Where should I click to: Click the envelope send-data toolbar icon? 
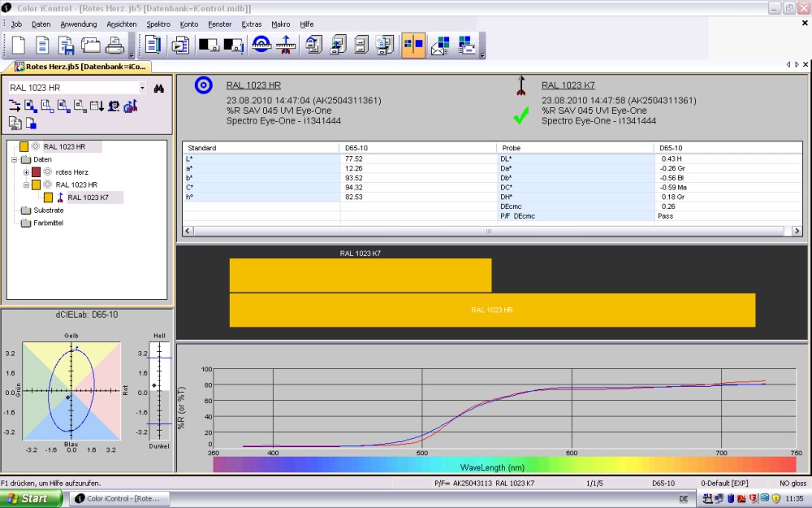pos(440,46)
